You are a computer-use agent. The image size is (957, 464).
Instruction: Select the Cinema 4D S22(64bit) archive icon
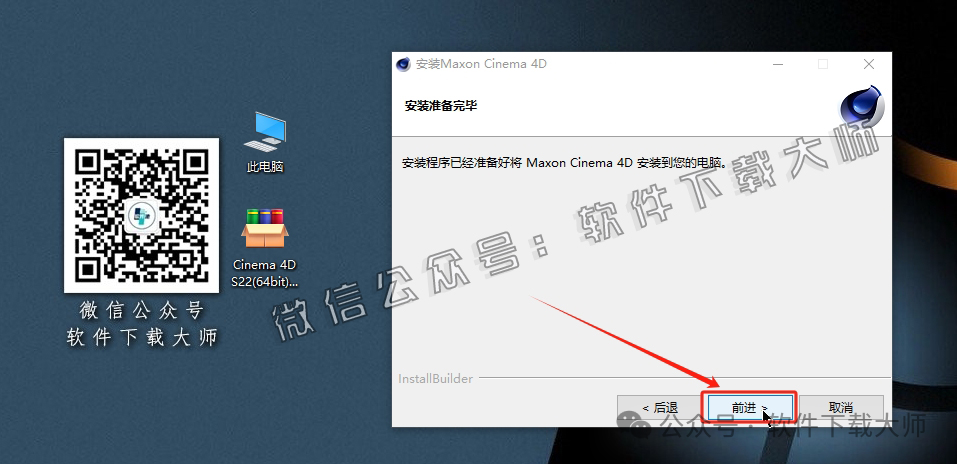(264, 247)
